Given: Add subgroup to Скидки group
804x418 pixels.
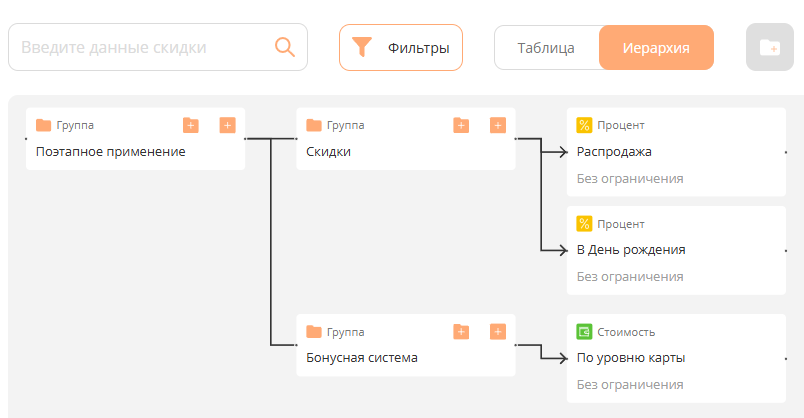Looking at the screenshot, I should tap(461, 125).
